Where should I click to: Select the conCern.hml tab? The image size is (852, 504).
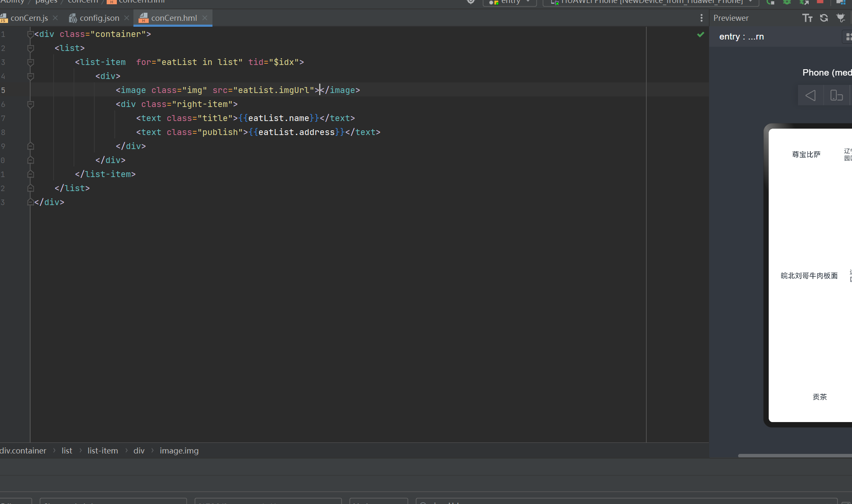pos(174,18)
